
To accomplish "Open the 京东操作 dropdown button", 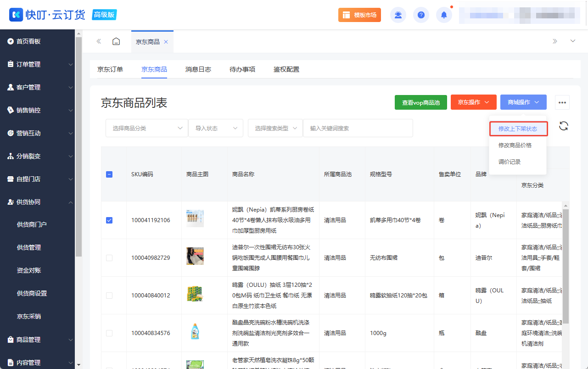I will coord(474,102).
